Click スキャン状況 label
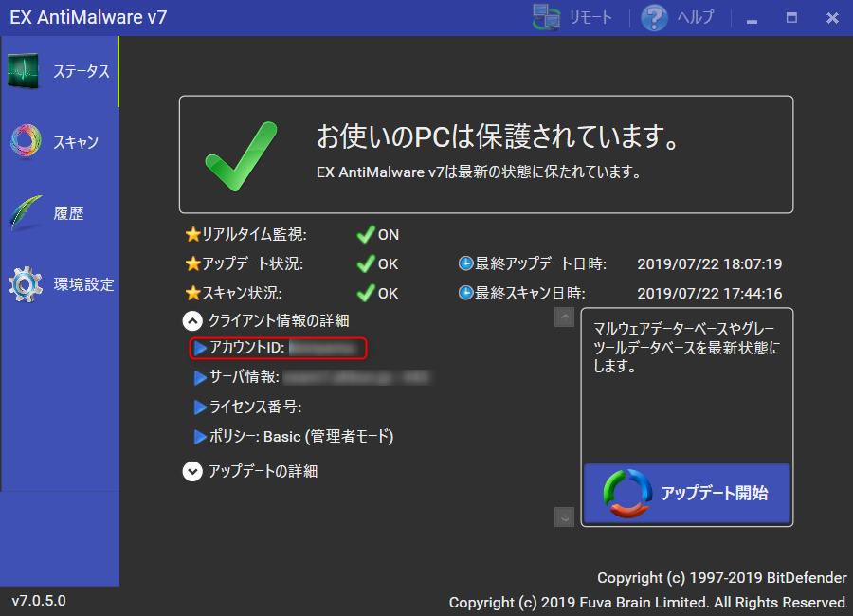This screenshot has height=616, width=853. 242,293
